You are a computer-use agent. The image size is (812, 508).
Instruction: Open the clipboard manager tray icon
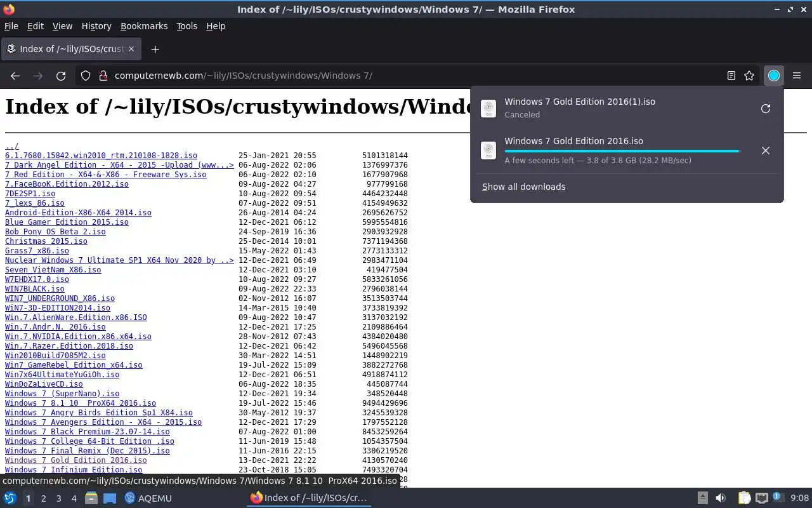[744, 498]
